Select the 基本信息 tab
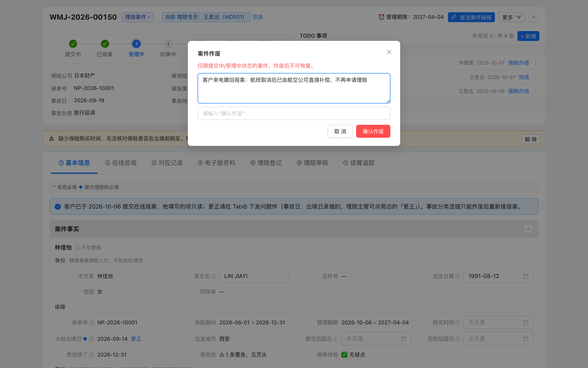This screenshot has height=368, width=588. (74, 163)
